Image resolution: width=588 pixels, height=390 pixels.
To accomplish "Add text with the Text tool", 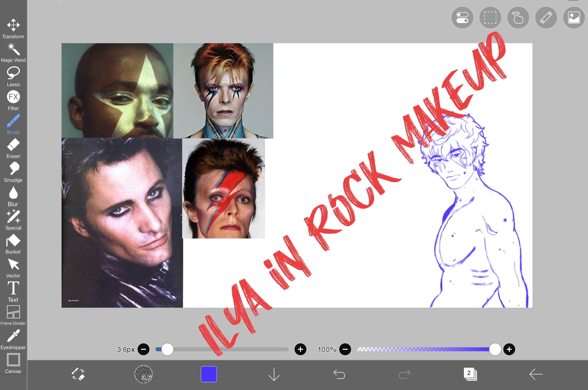I will pos(13,292).
